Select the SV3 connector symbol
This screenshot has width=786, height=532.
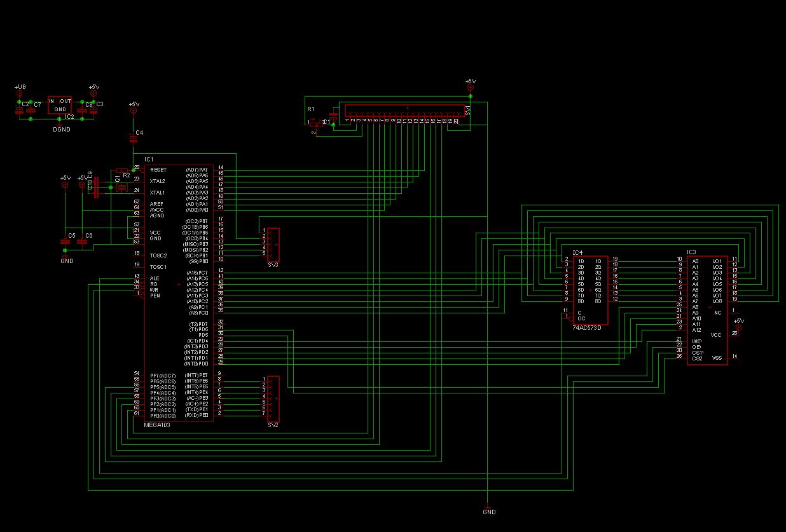(x=273, y=245)
